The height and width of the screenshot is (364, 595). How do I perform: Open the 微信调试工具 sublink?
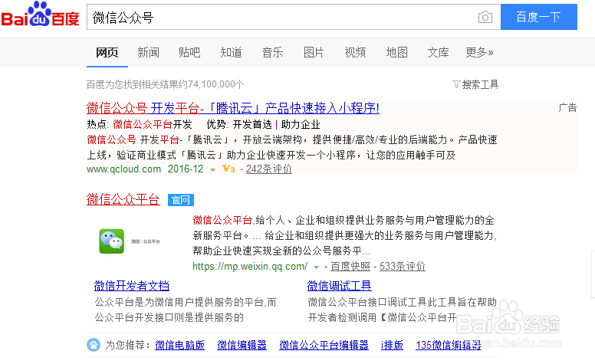(x=339, y=286)
